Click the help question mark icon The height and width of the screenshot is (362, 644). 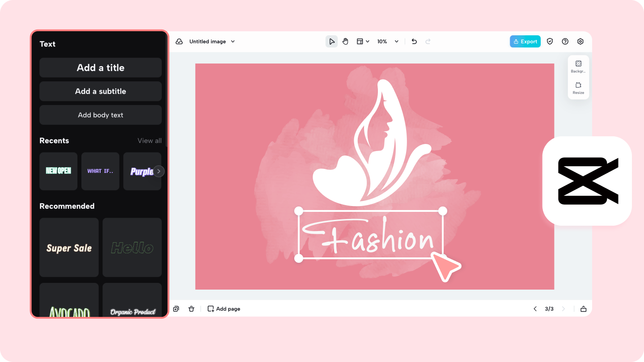(x=565, y=41)
